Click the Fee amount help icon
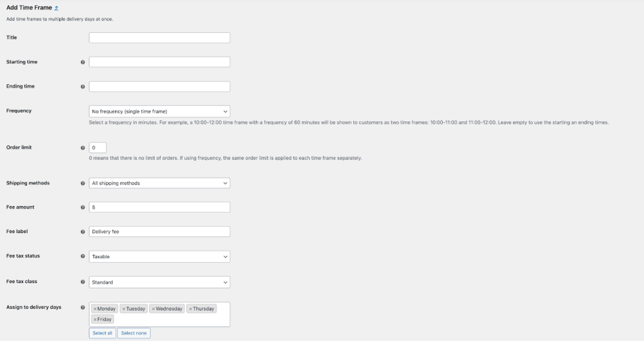644x341 pixels. coord(83,207)
